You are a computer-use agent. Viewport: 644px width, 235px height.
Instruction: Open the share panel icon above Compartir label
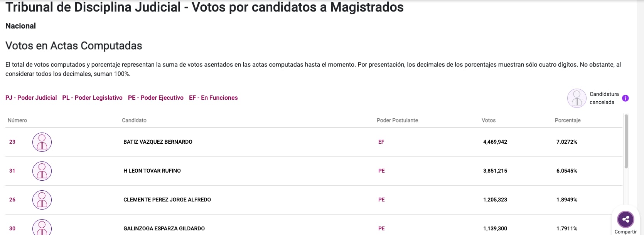[x=625, y=219]
